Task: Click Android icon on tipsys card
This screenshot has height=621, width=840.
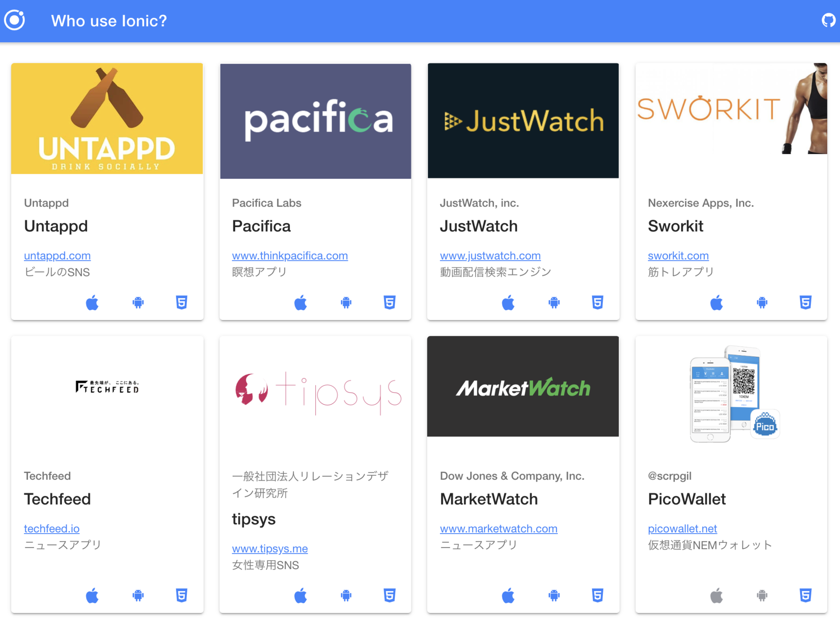Action: (346, 596)
